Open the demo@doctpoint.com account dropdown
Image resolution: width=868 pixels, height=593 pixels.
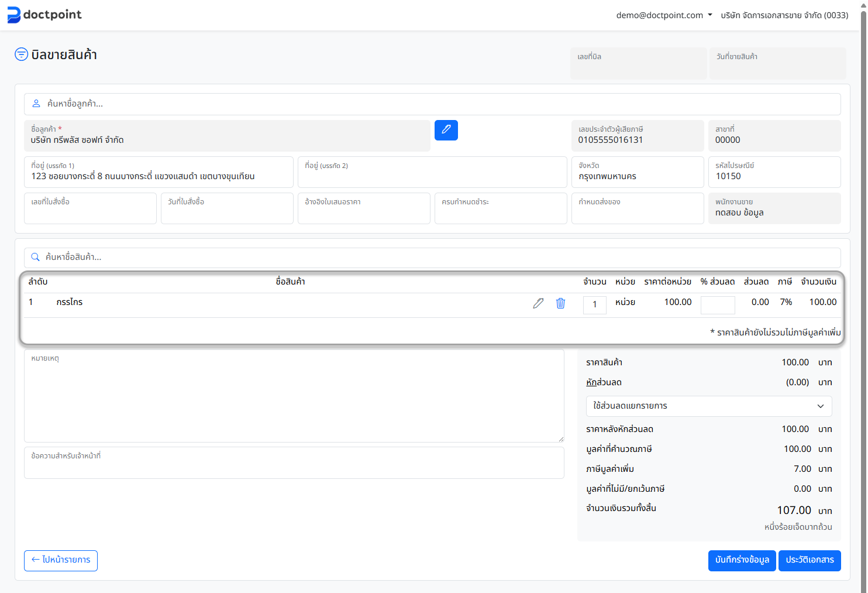tap(664, 15)
